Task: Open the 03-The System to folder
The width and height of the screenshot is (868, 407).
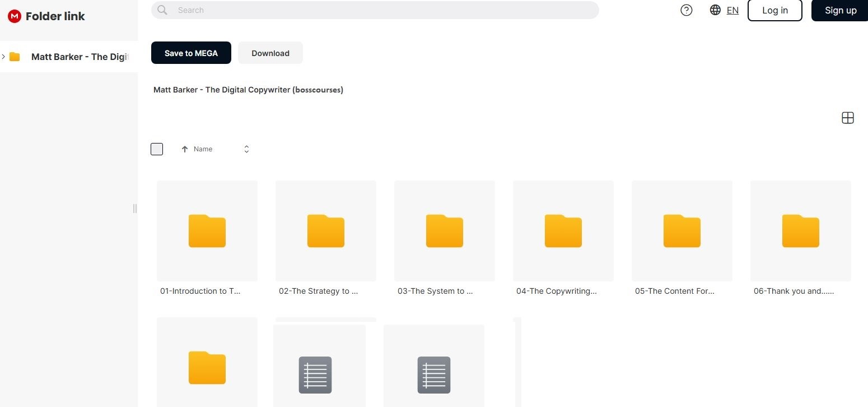Action: coord(445,230)
